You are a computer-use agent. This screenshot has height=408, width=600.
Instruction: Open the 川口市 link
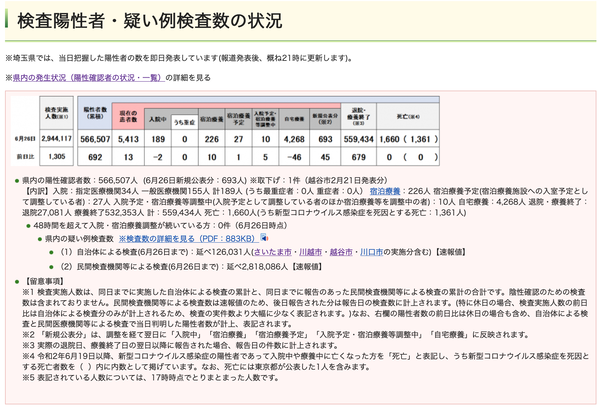[x=371, y=252]
